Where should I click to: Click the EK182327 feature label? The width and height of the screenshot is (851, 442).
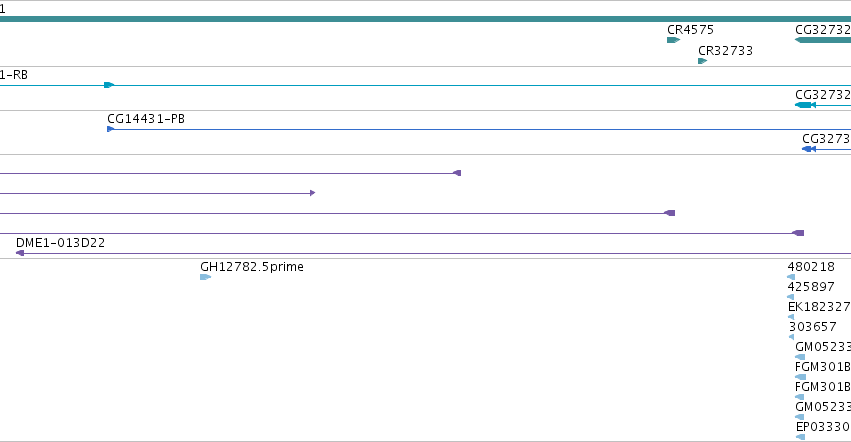tap(819, 307)
